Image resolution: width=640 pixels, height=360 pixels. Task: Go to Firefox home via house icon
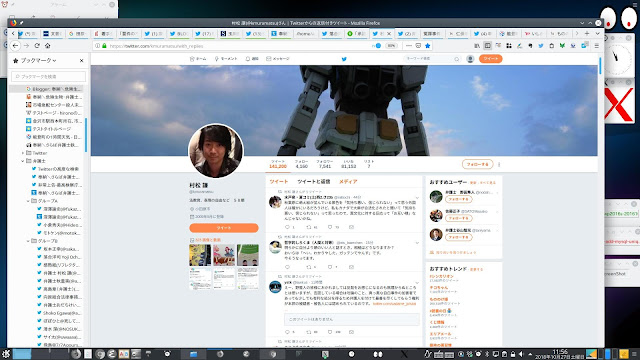click(47, 46)
